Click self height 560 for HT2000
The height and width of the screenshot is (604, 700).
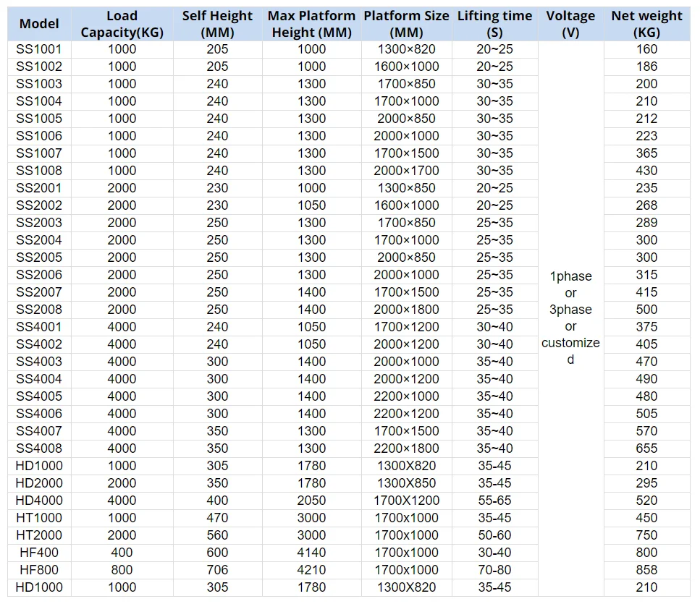click(217, 536)
